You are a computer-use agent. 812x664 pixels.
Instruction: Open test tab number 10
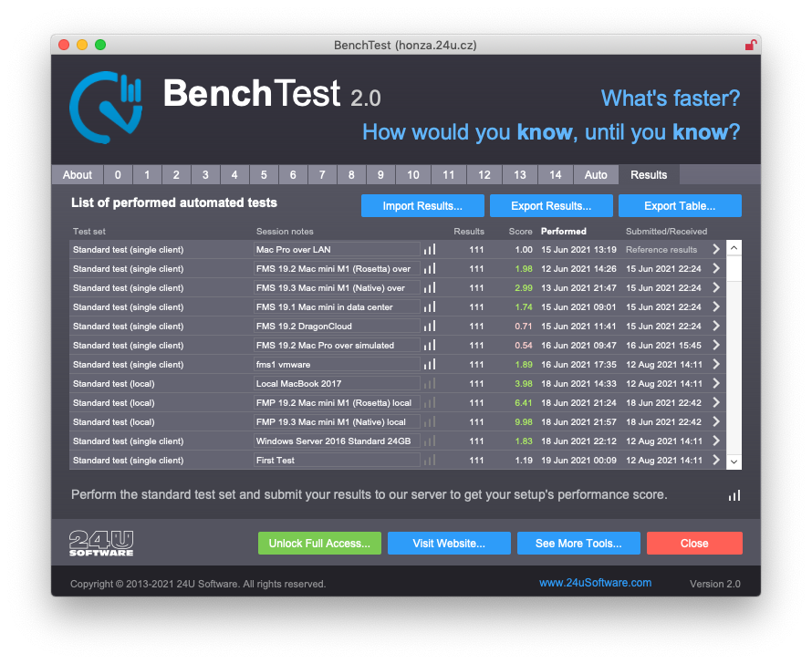[x=413, y=175]
